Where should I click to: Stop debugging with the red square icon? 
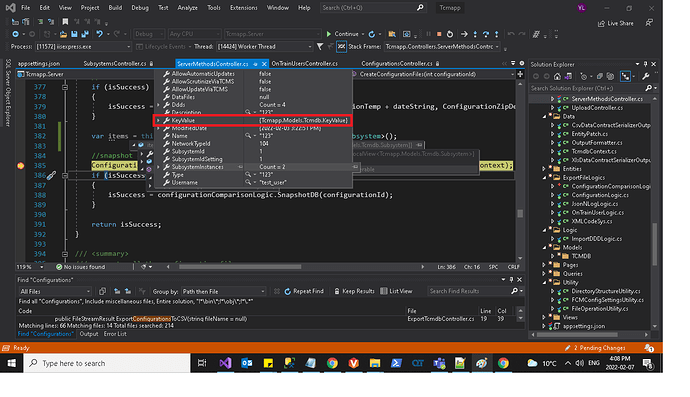(439, 34)
